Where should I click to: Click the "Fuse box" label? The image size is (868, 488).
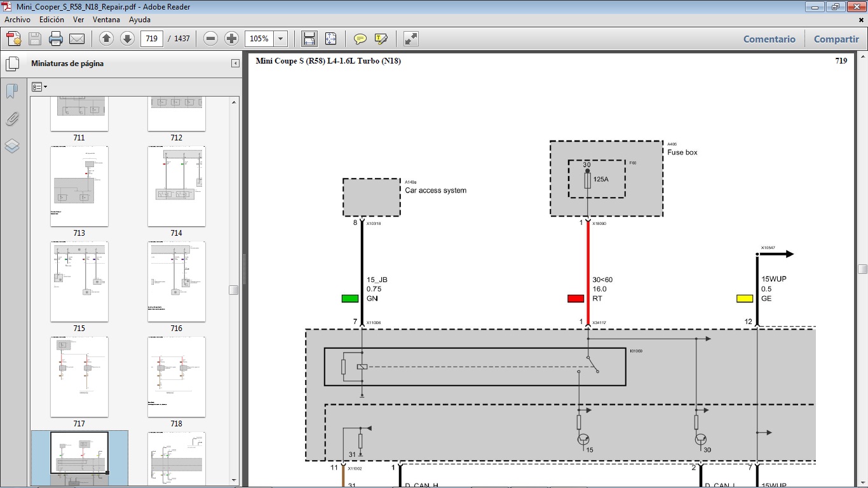tap(682, 152)
